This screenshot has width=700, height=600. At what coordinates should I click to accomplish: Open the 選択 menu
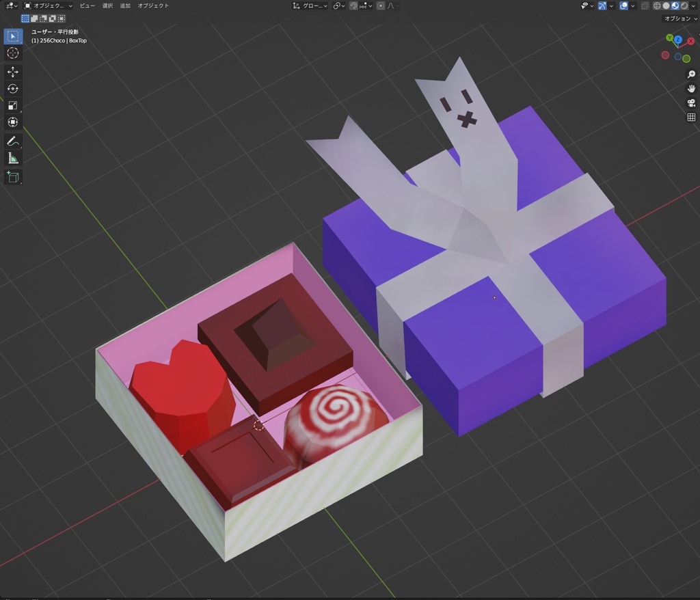click(x=108, y=5)
